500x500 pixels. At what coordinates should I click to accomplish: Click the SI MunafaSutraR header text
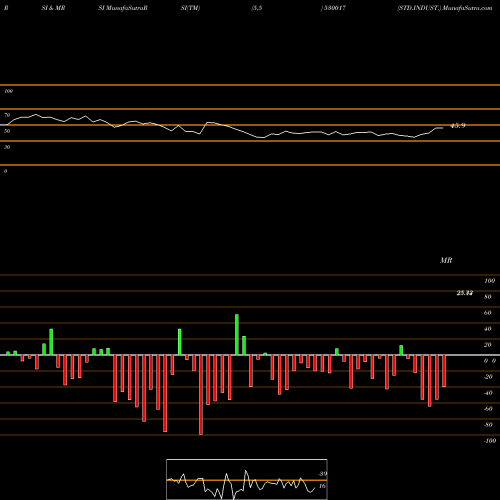(123, 8)
